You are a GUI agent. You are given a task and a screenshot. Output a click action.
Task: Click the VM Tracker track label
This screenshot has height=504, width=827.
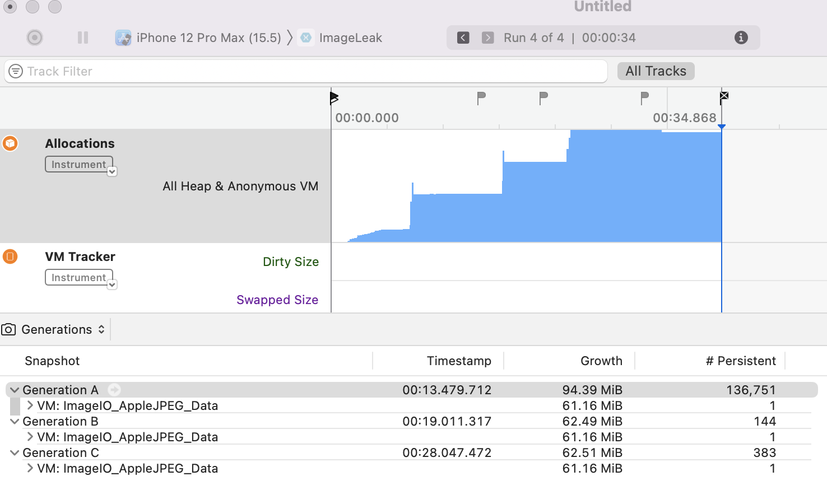pos(80,256)
